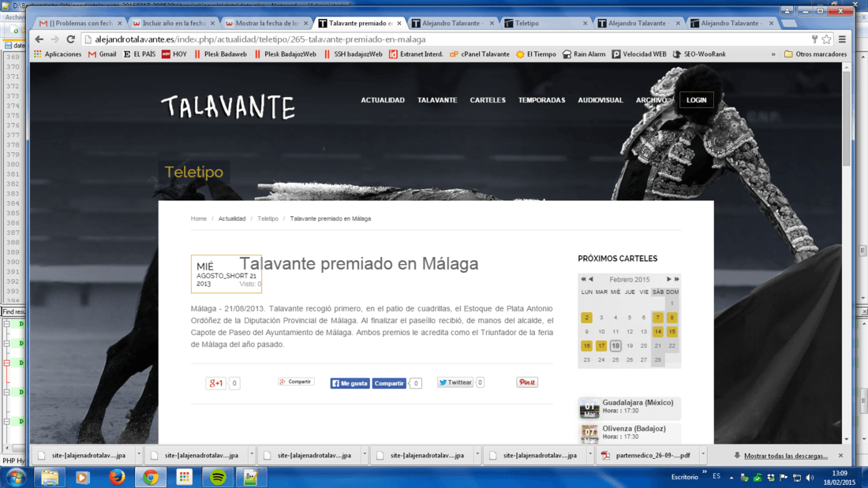The image size is (868, 488).
Task: Open the Plesk Badaweb bookmark
Action: click(220, 54)
